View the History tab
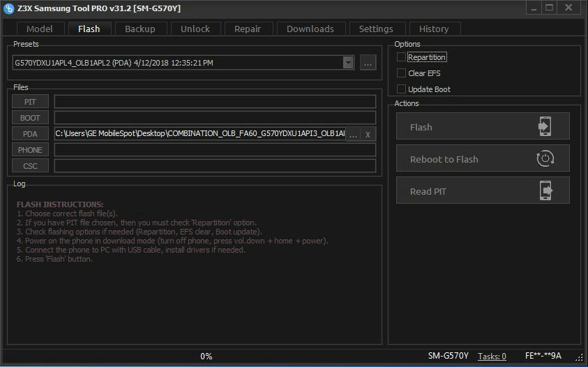 tap(434, 29)
